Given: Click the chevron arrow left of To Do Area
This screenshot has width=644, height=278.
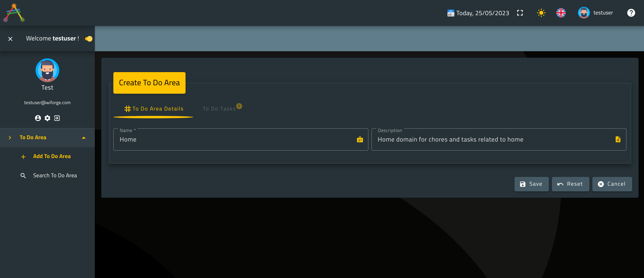Looking at the screenshot, I should pyautogui.click(x=10, y=137).
